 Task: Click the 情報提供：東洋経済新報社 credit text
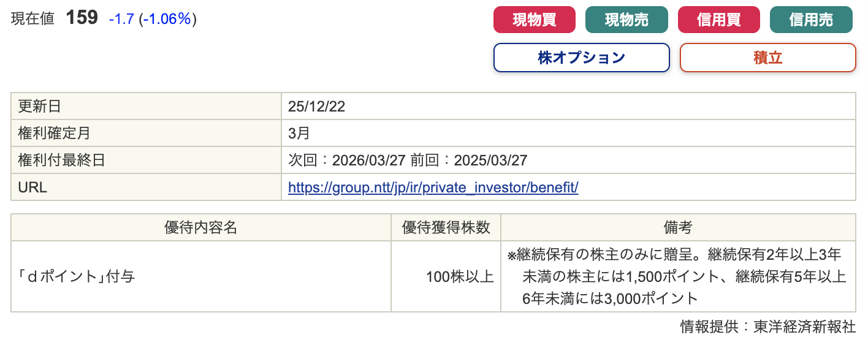tap(767, 326)
